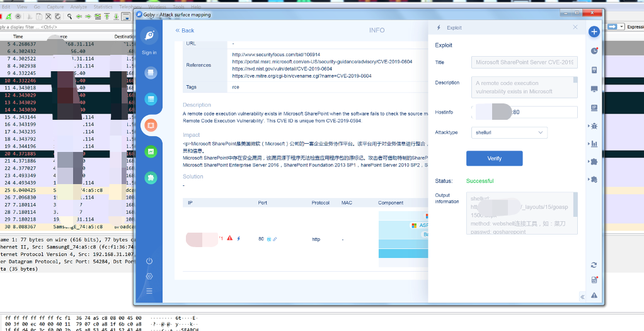Screen dimensions: 644x331
Task: Click Wireshark reload capture file icon
Action: [57, 16]
